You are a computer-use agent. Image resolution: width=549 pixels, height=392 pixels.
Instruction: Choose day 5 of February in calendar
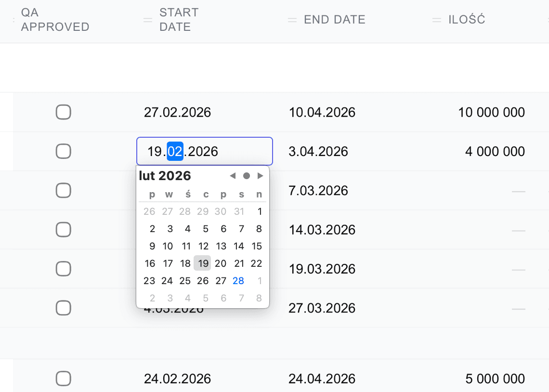(x=206, y=229)
